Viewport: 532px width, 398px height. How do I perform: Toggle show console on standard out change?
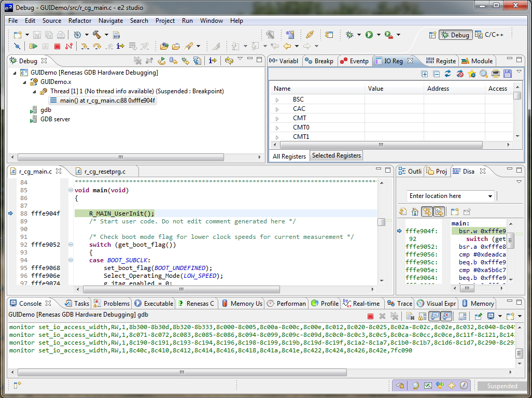(x=433, y=316)
